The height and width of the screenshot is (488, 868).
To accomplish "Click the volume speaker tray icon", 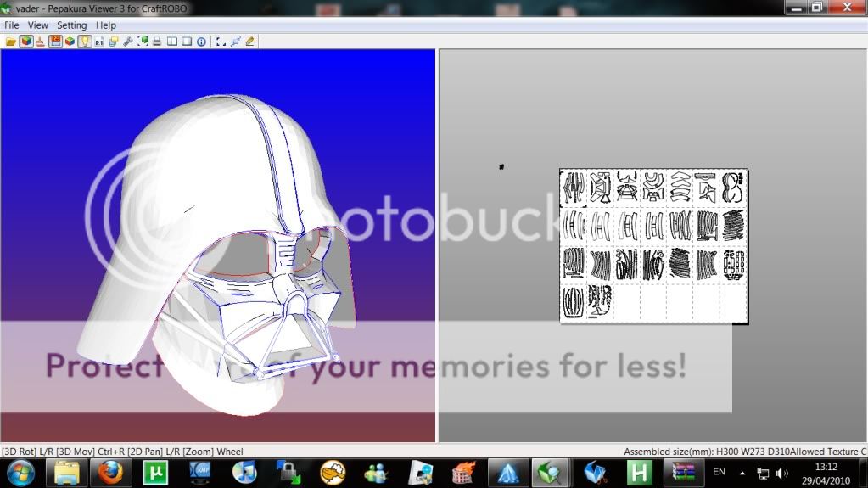I will pyautogui.click(x=781, y=473).
